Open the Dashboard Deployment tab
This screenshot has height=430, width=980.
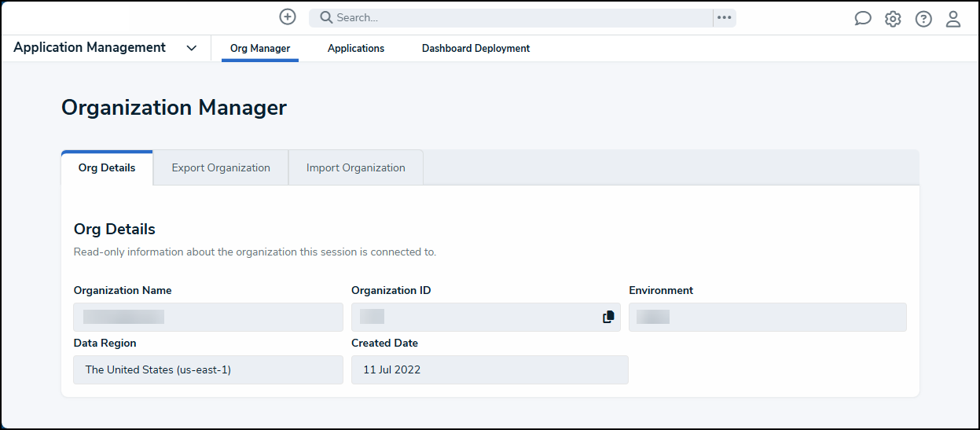click(475, 49)
